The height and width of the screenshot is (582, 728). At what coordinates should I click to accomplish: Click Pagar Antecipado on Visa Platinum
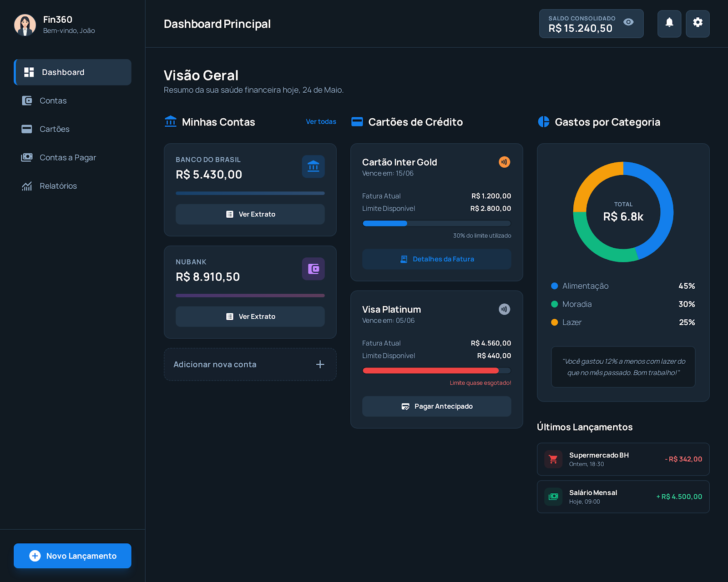[x=436, y=406]
